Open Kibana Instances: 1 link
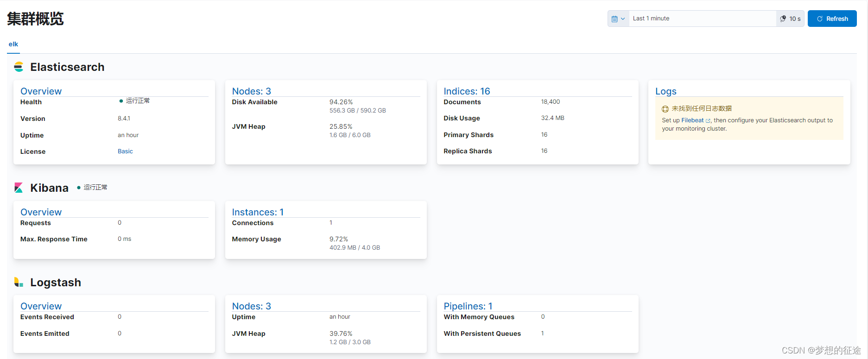Screen dimensions: 868x359 click(x=258, y=212)
